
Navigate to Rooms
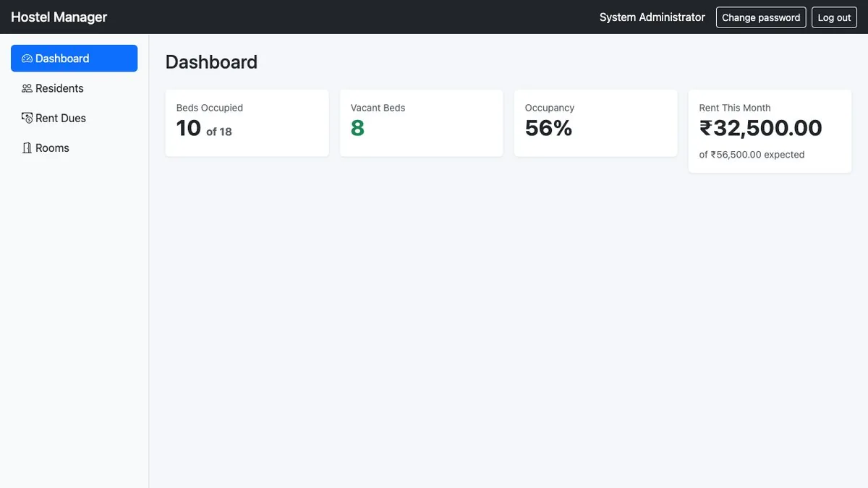[x=74, y=147]
